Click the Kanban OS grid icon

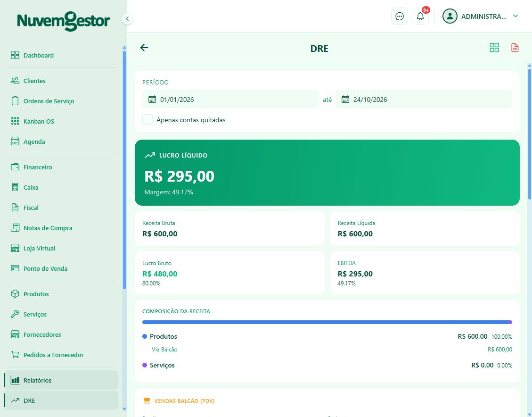(x=15, y=121)
